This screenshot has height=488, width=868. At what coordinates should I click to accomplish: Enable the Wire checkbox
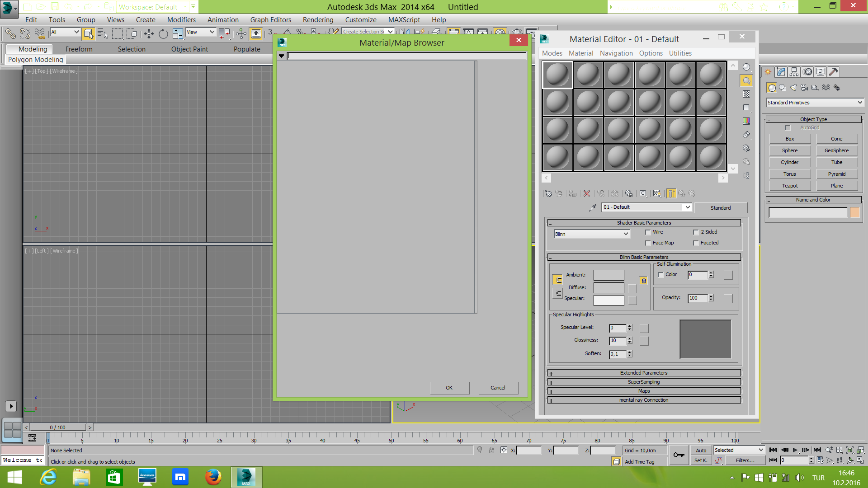pyautogui.click(x=648, y=232)
